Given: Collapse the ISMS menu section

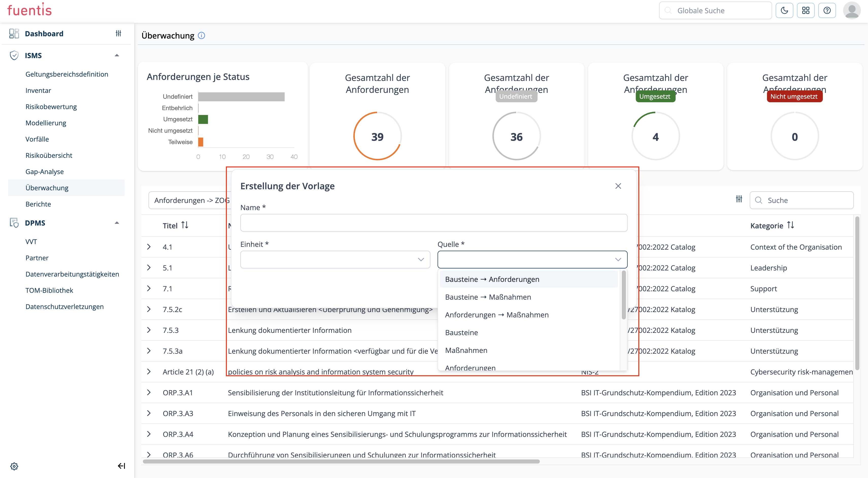Looking at the screenshot, I should coord(116,55).
